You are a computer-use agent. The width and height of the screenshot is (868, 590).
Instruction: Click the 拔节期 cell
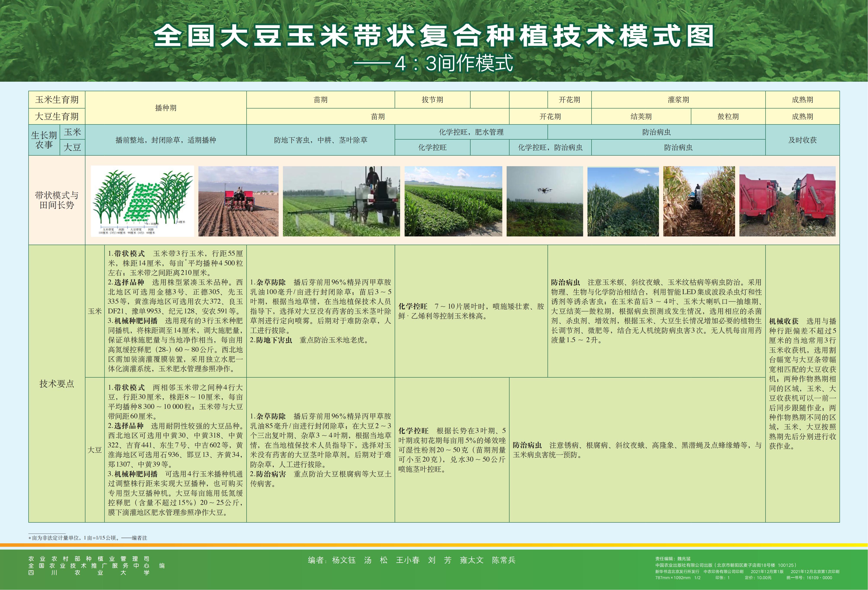coord(432,100)
